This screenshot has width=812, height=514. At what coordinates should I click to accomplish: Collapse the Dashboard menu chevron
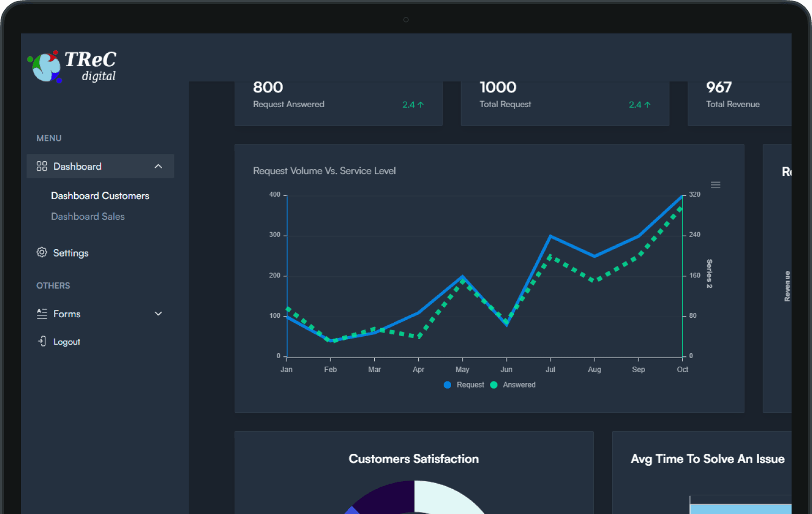[x=159, y=166]
